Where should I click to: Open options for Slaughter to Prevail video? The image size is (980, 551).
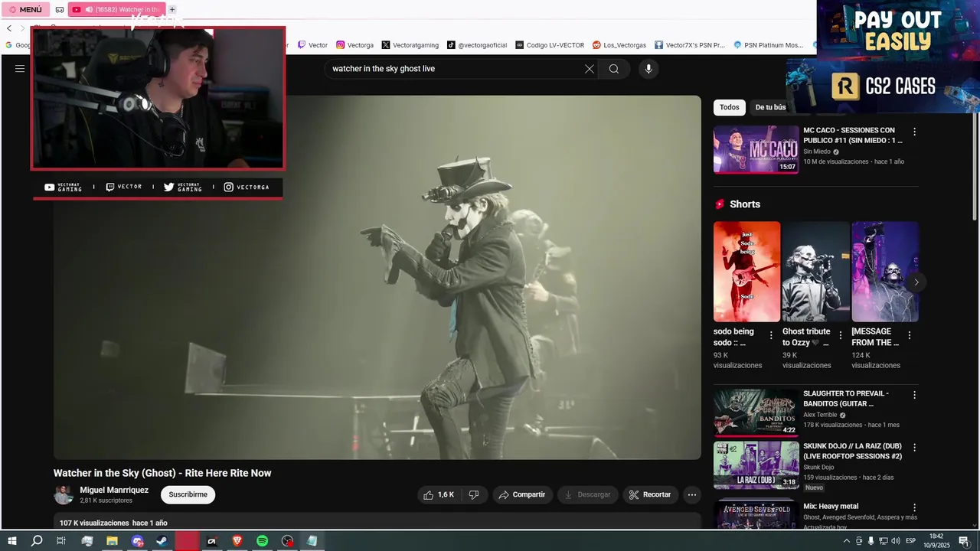pyautogui.click(x=914, y=395)
